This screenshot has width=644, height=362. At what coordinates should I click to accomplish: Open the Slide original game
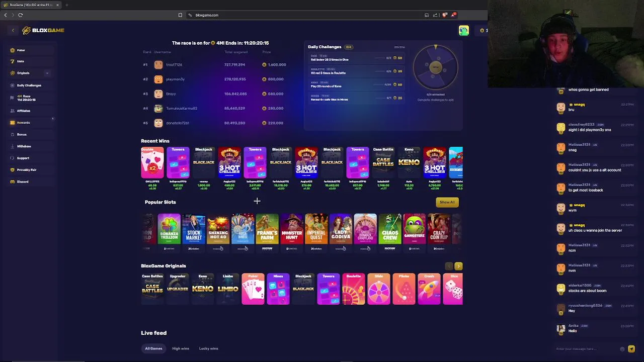tap(379, 289)
